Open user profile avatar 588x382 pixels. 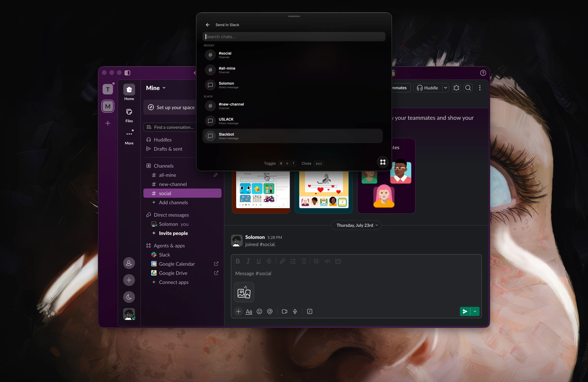pos(129,314)
